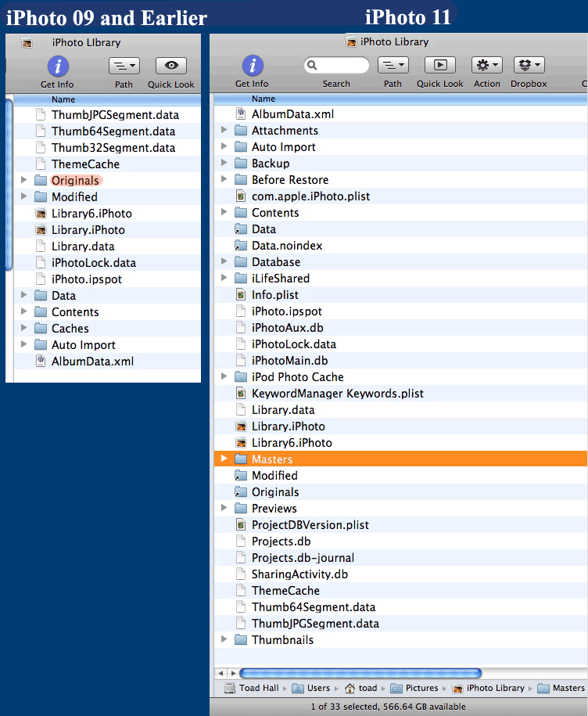Expand the Caches folder

[23, 328]
